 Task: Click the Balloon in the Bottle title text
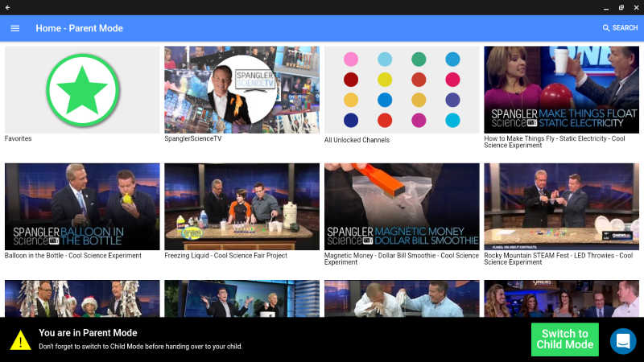(x=73, y=256)
